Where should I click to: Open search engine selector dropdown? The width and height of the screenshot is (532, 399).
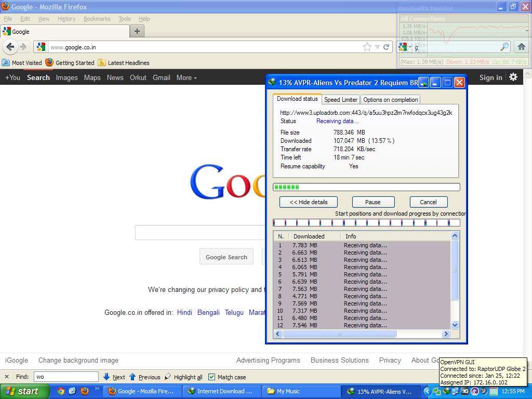coord(405,47)
